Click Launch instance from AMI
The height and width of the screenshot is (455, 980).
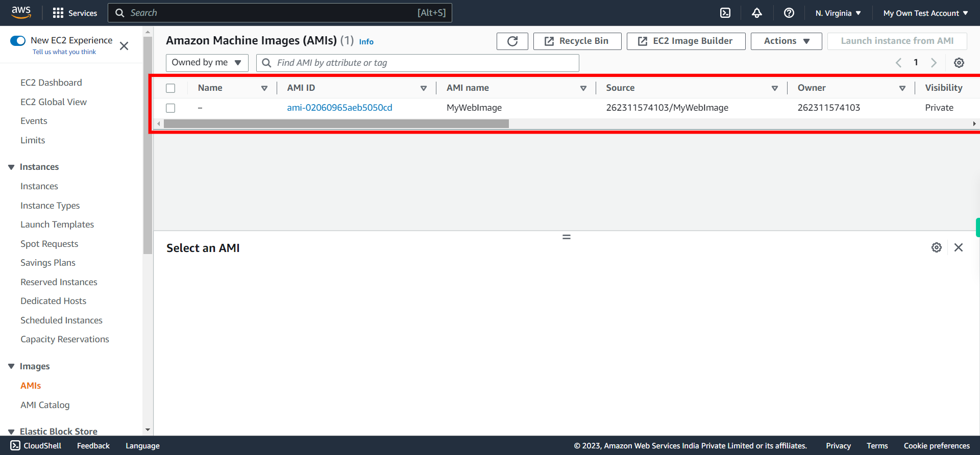(x=897, y=41)
